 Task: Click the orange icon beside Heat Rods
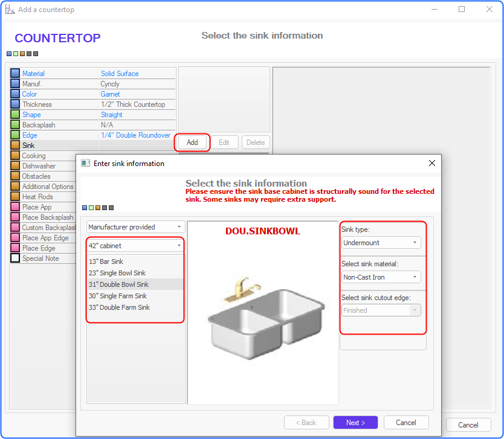click(15, 196)
